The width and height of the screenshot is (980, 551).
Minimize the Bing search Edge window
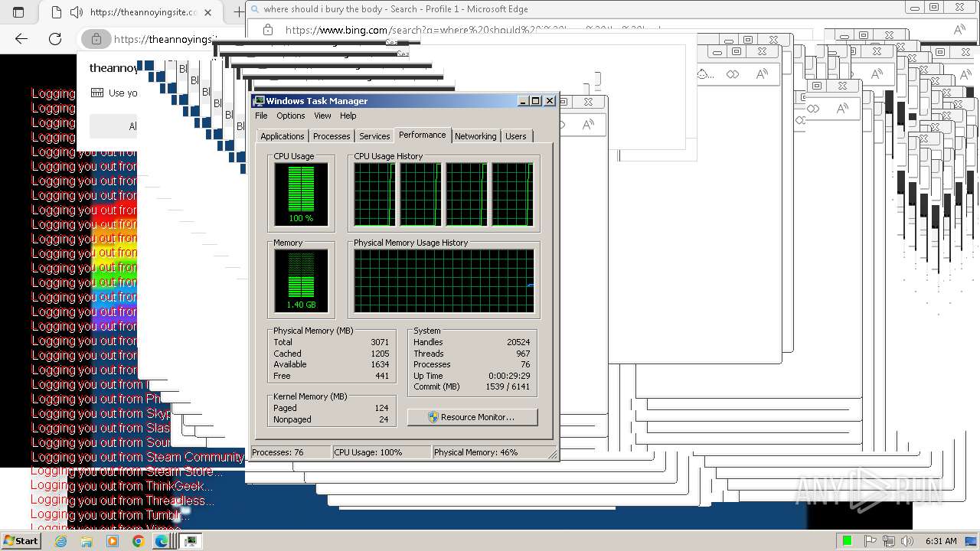915,7
